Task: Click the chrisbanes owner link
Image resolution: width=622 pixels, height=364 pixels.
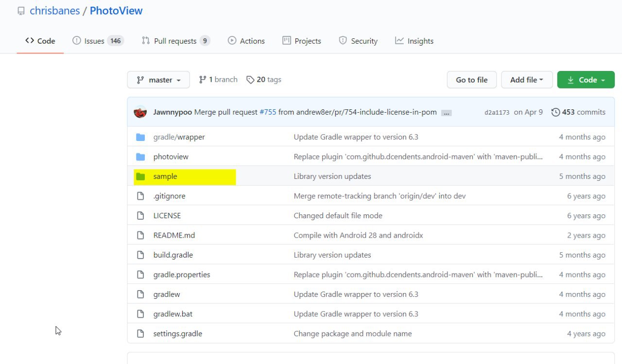Action: (x=55, y=11)
